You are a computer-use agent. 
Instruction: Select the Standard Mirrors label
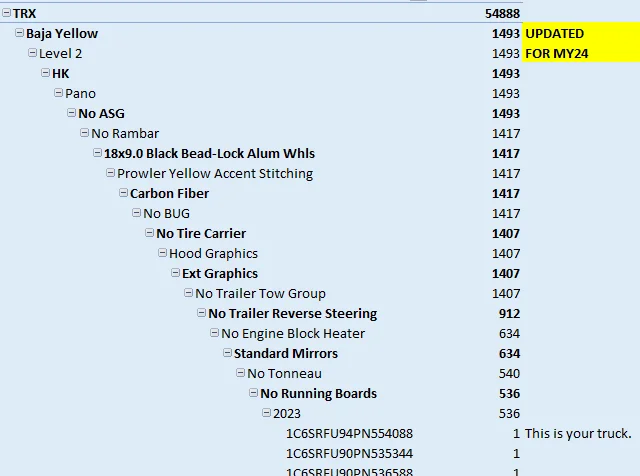click(286, 354)
